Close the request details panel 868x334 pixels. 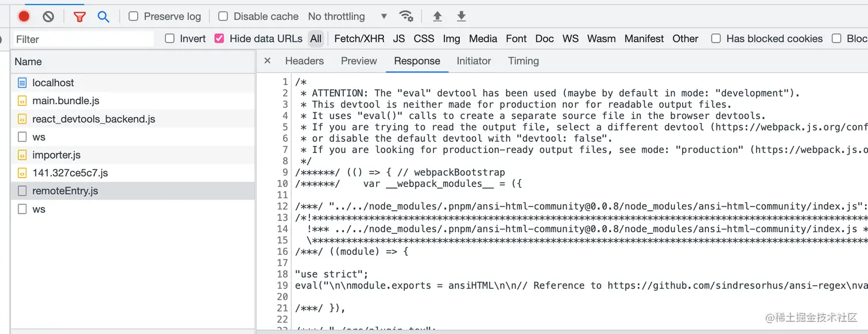(x=268, y=61)
